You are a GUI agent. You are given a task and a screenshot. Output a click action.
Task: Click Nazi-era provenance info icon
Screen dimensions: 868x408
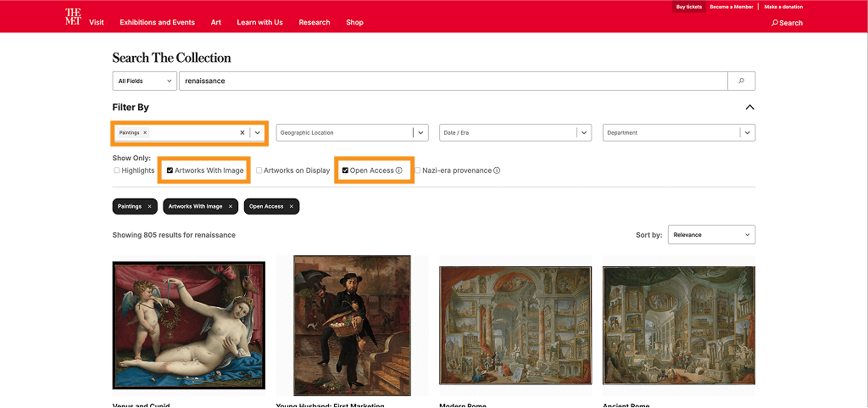point(497,170)
